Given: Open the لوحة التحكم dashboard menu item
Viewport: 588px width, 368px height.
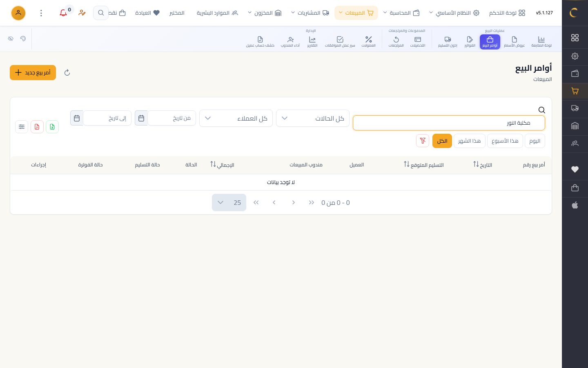Looking at the screenshot, I should (507, 13).
